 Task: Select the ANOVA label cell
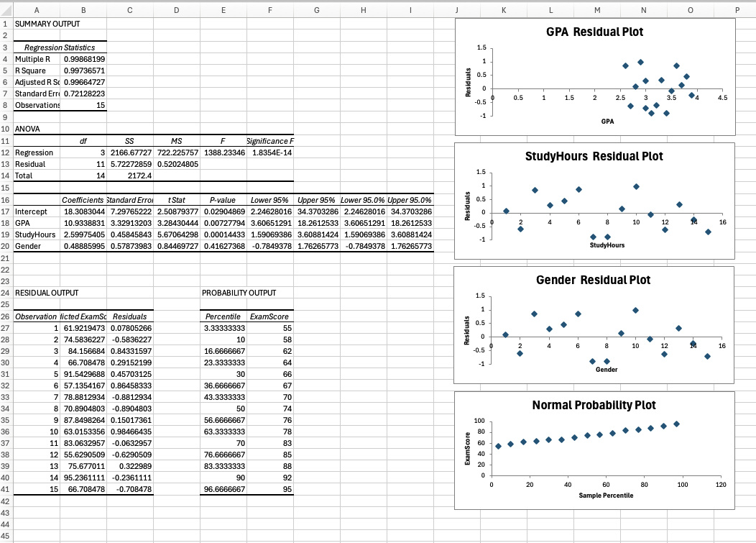pos(27,129)
